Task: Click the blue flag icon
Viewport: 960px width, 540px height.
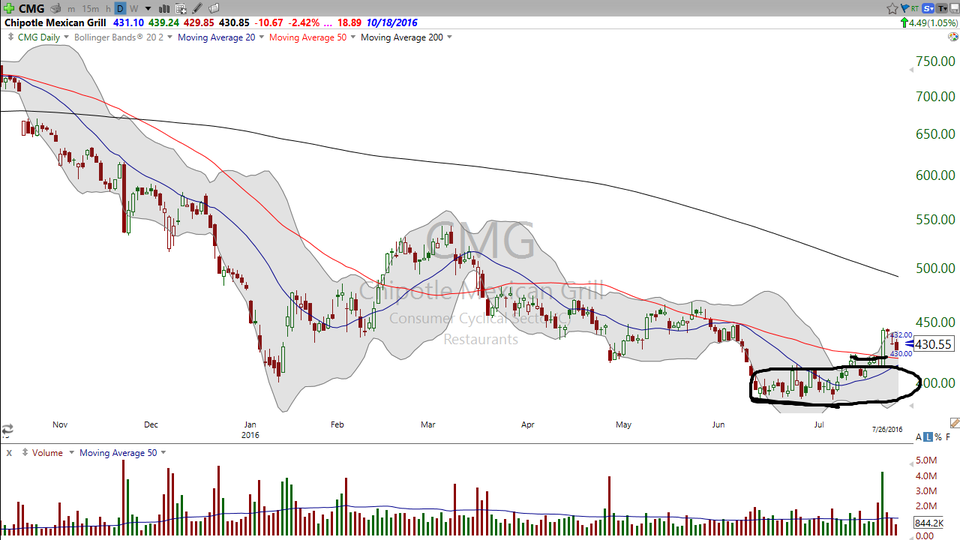Action: pos(904,9)
